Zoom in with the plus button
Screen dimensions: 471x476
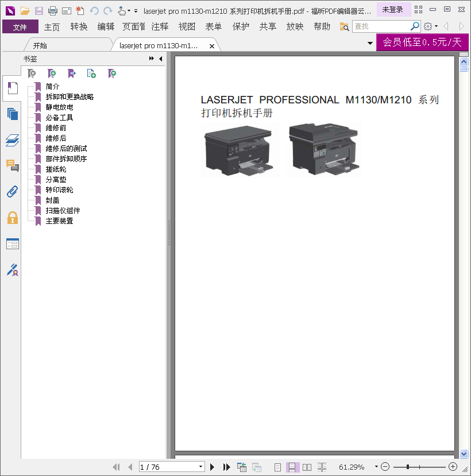(x=453, y=467)
